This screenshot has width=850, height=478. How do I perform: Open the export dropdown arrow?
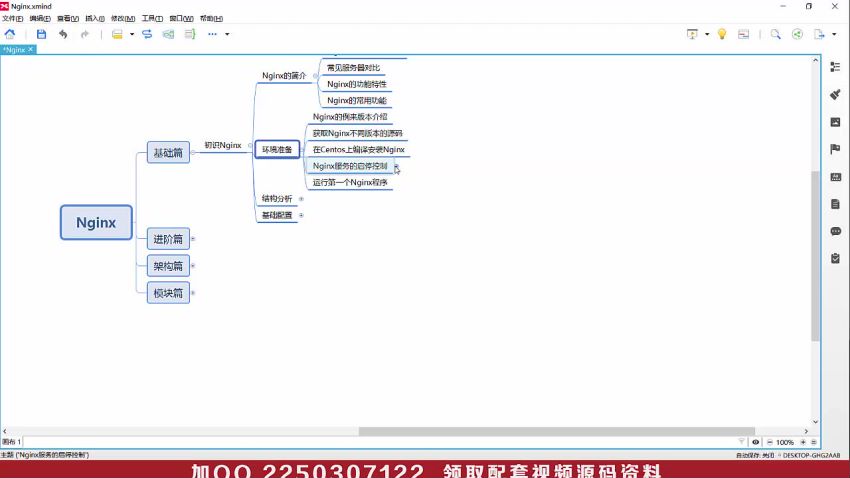coord(834,34)
